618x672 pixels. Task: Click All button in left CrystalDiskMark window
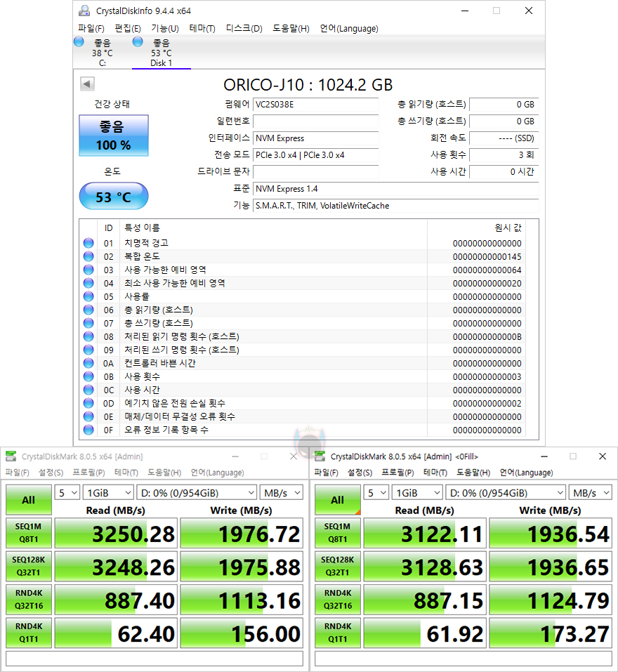(x=29, y=500)
